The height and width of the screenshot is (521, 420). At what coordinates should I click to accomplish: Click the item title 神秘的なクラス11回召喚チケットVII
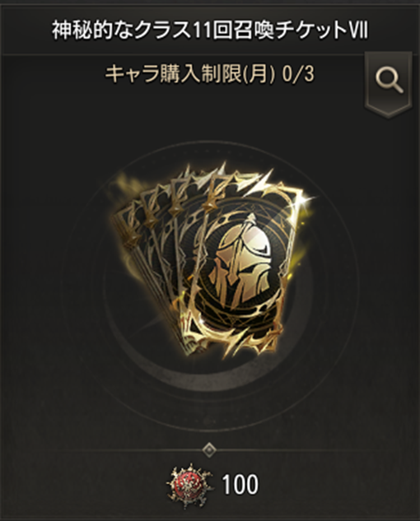tap(210, 31)
